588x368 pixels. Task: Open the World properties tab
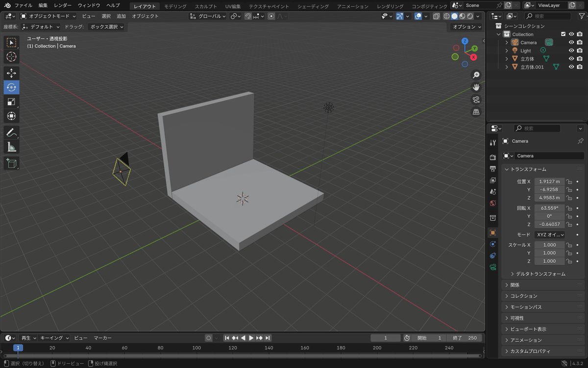(x=493, y=203)
